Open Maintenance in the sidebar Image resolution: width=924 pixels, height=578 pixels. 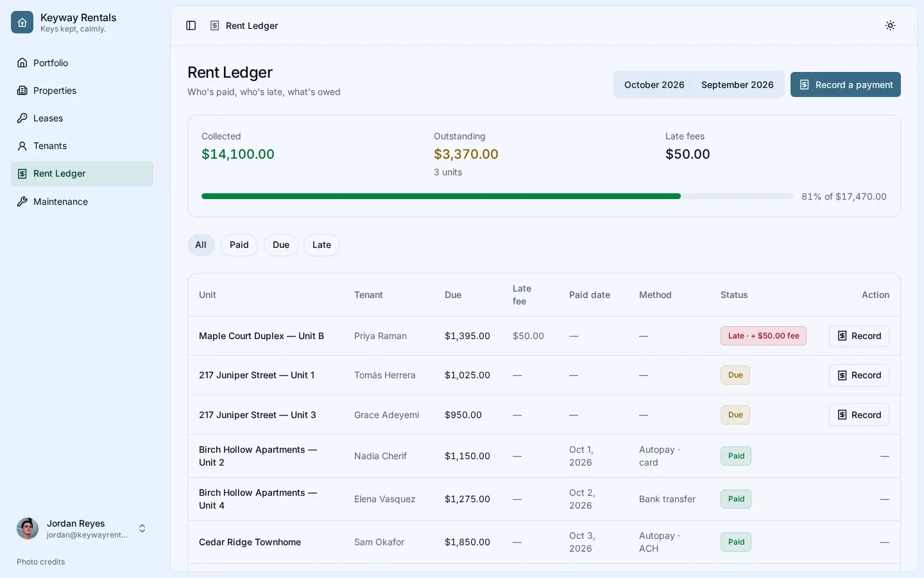(82, 202)
